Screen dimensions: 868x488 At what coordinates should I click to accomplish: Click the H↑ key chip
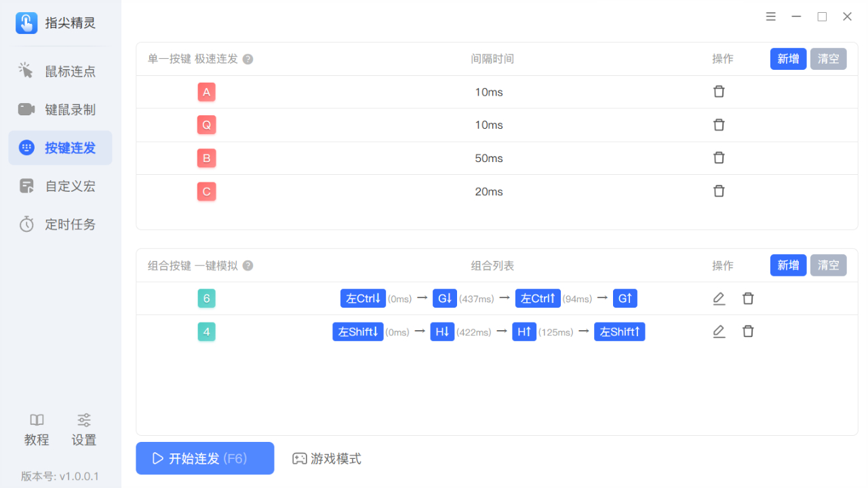tap(524, 331)
